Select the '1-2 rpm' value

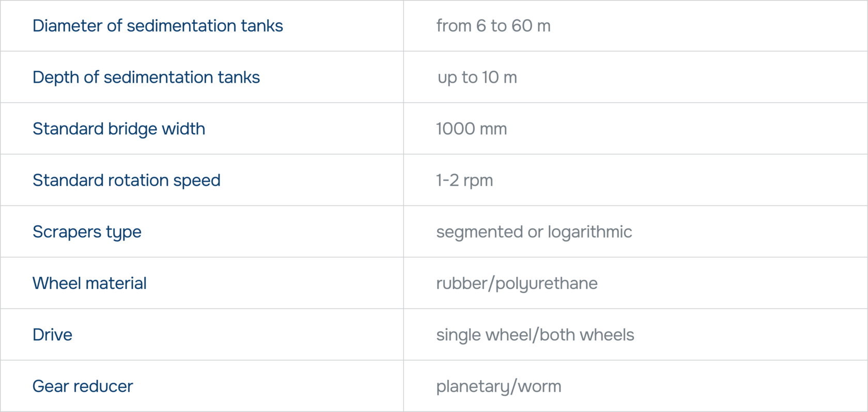click(464, 180)
